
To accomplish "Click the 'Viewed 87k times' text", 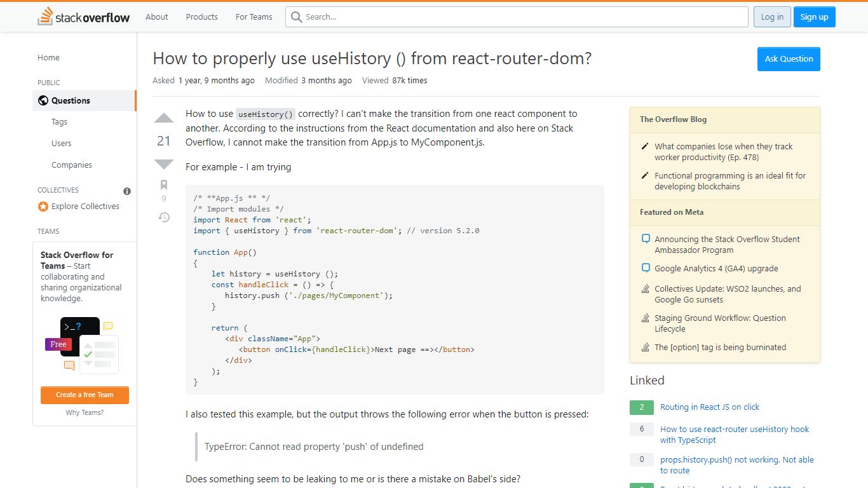I will click(395, 81).
